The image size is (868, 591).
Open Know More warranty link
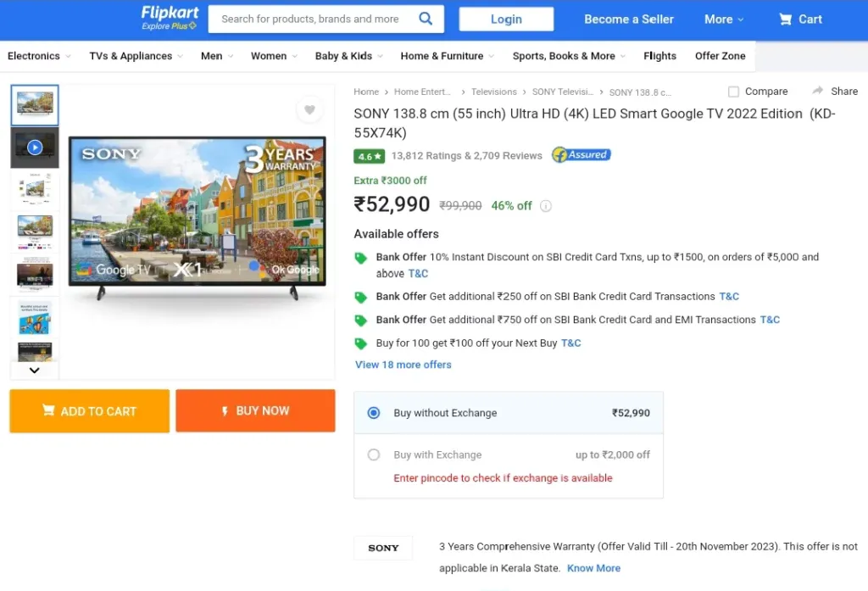(x=593, y=568)
